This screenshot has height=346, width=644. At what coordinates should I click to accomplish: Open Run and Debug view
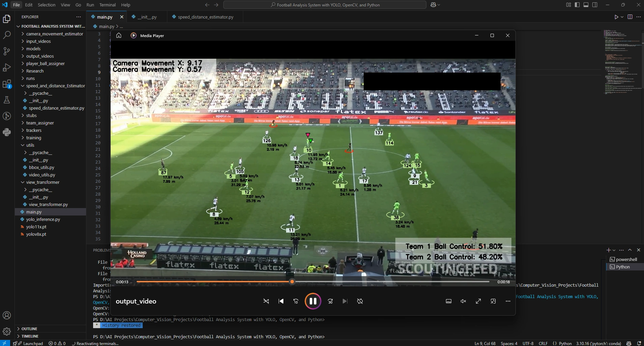point(7,67)
